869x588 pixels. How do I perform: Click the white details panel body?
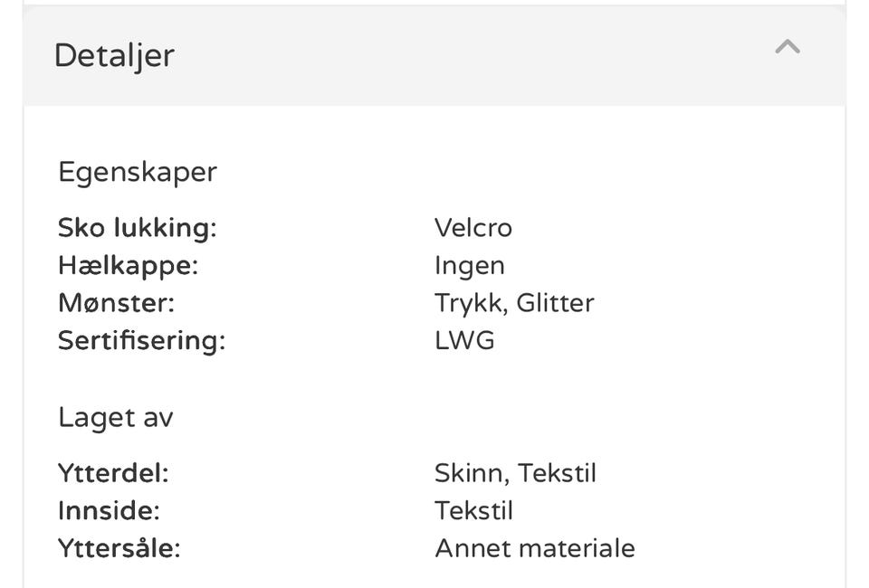pyautogui.click(x=434, y=346)
